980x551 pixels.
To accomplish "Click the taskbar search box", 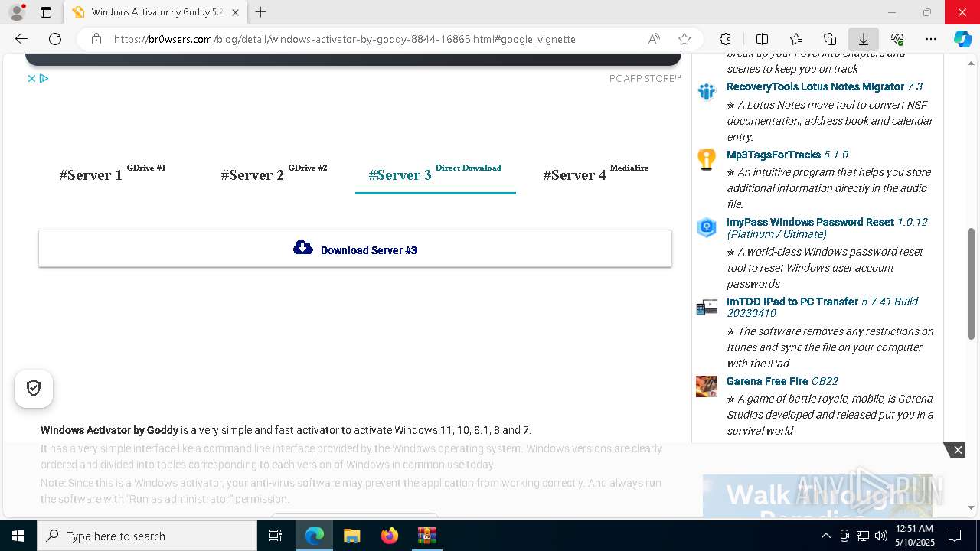I will (147, 536).
